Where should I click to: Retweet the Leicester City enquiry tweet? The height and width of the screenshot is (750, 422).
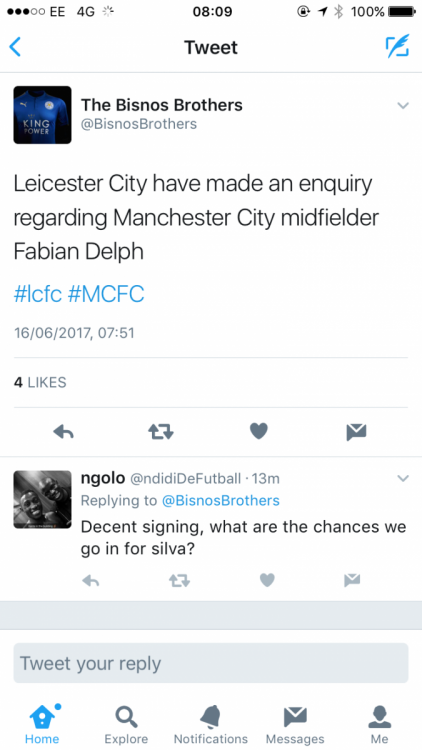point(161,432)
